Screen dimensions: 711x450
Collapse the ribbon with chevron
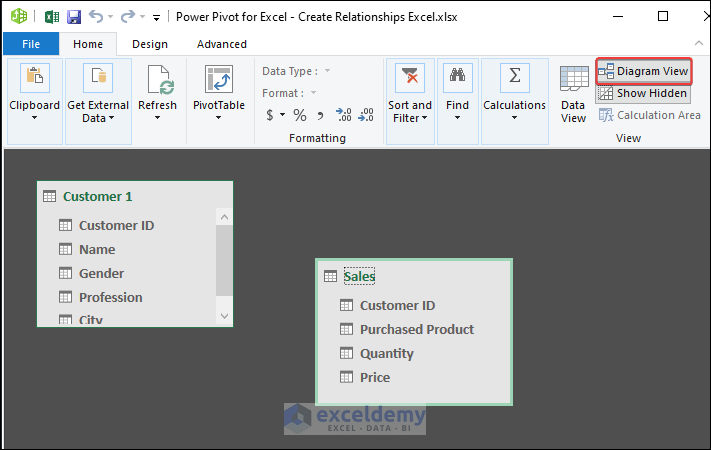click(699, 43)
